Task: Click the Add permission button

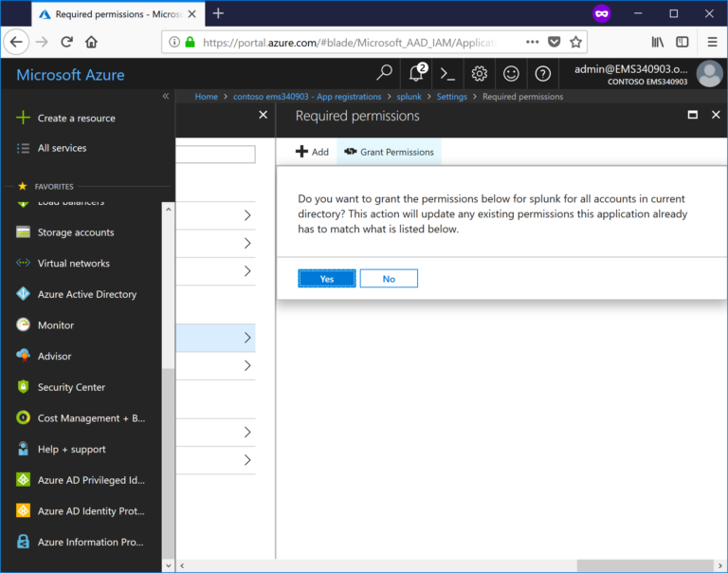Action: 312,152
